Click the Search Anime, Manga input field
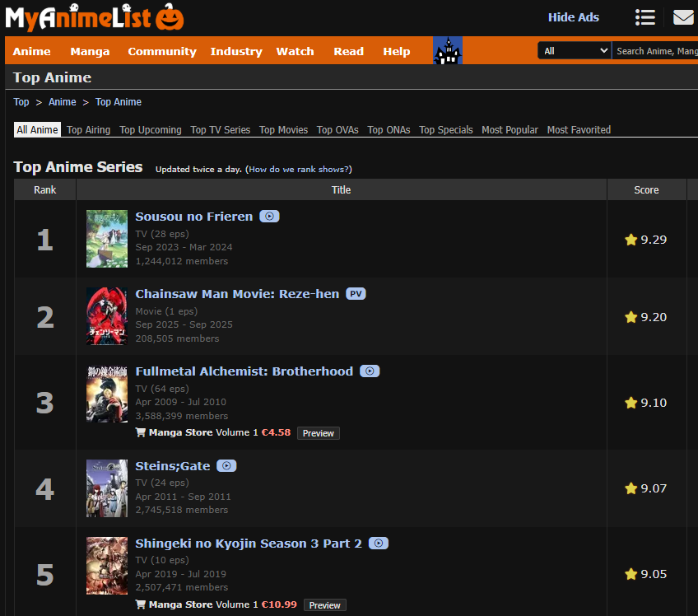This screenshot has width=698, height=616. pyautogui.click(x=655, y=51)
